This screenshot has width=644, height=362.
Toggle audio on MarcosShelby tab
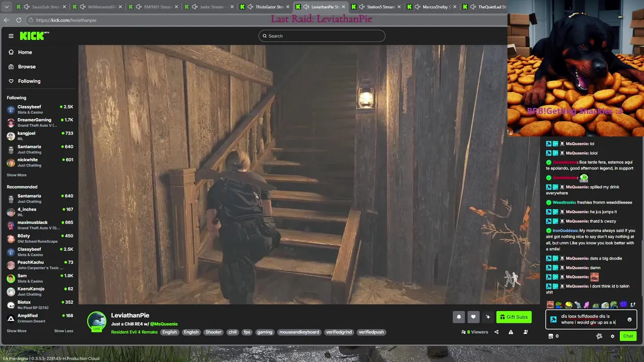(x=418, y=7)
